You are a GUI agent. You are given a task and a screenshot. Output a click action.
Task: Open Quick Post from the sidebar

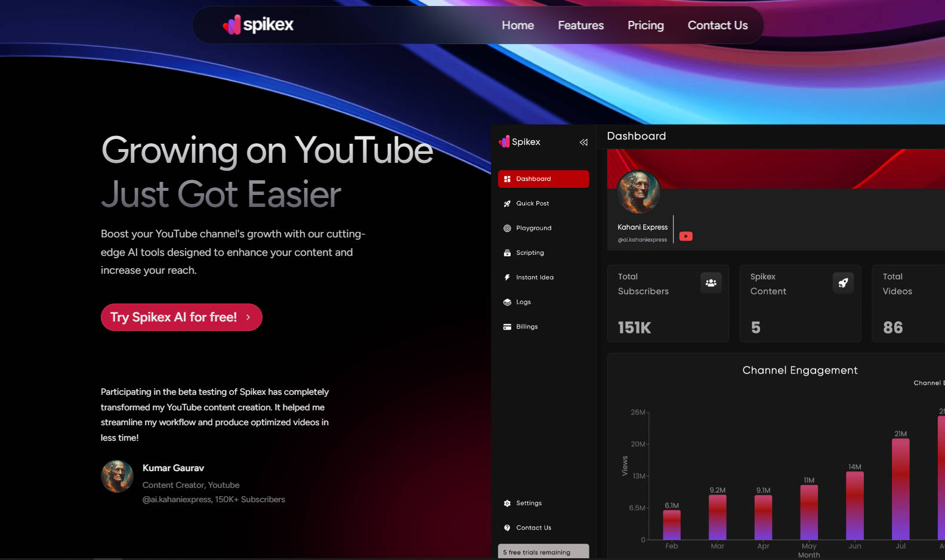pos(532,203)
